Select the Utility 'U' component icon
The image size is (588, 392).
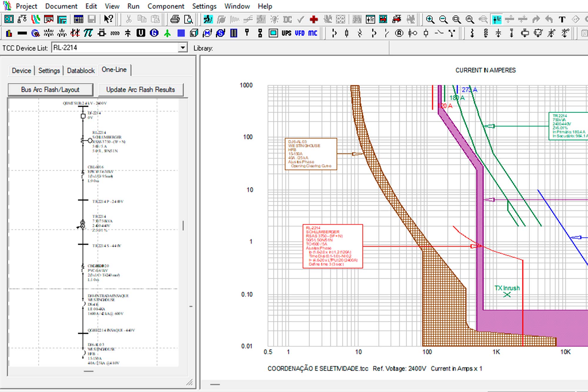click(x=141, y=33)
